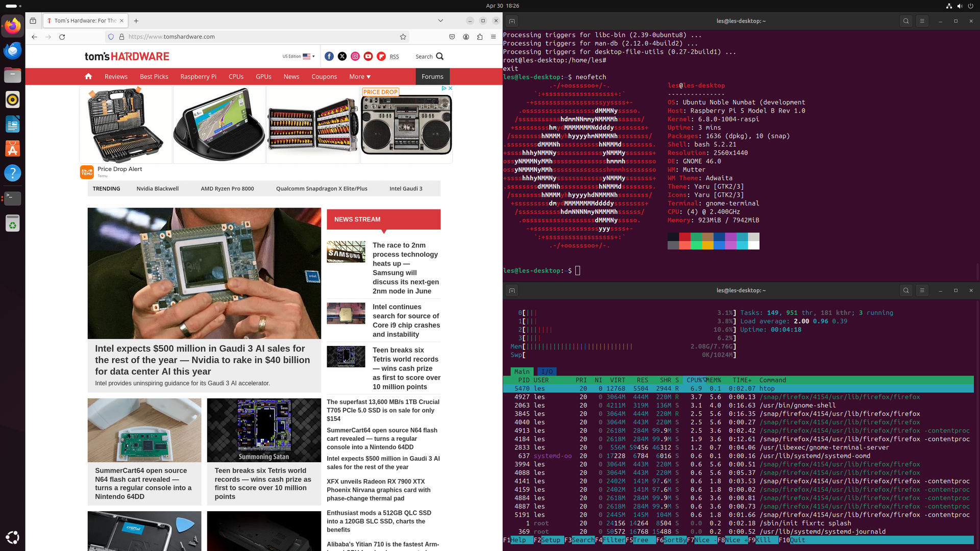The height and width of the screenshot is (551, 980).
Task: Bookmark the page with the star icon
Action: (403, 37)
